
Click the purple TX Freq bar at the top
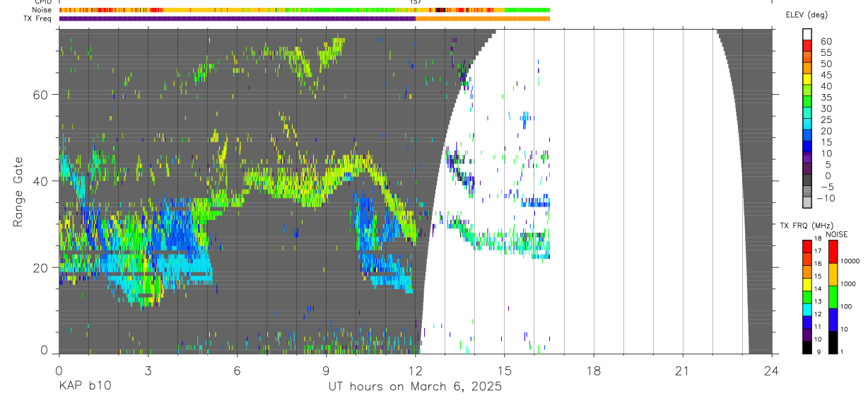(x=237, y=18)
